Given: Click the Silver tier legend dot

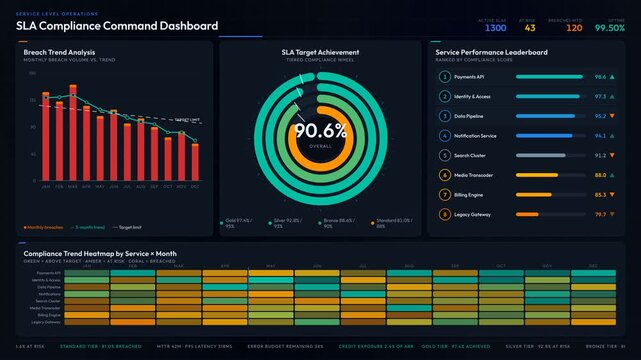Looking at the screenshot, I should pos(270,223).
